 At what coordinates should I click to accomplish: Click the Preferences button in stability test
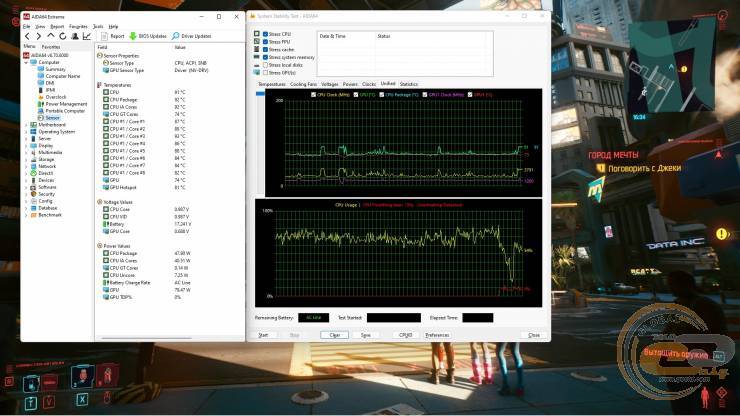[437, 335]
